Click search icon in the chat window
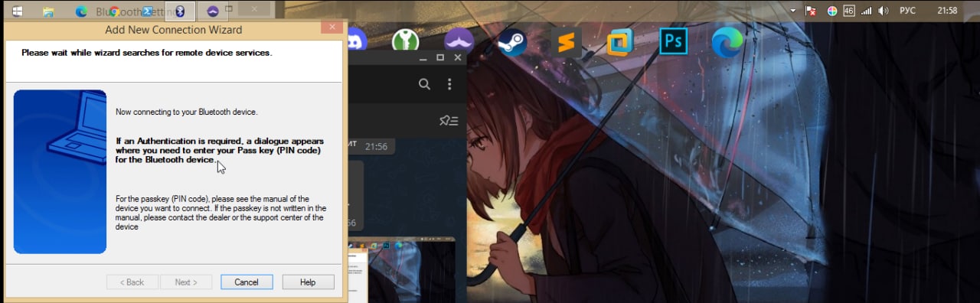This screenshot has height=303, width=980. click(x=424, y=84)
